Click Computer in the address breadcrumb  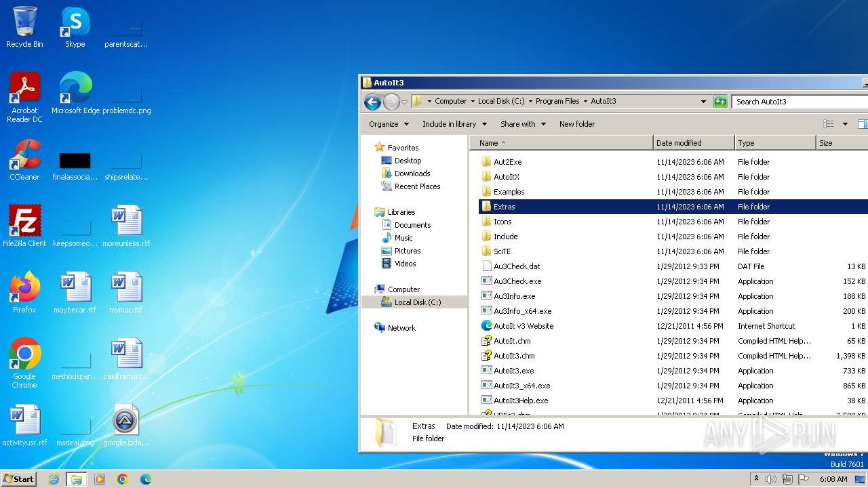(x=450, y=101)
